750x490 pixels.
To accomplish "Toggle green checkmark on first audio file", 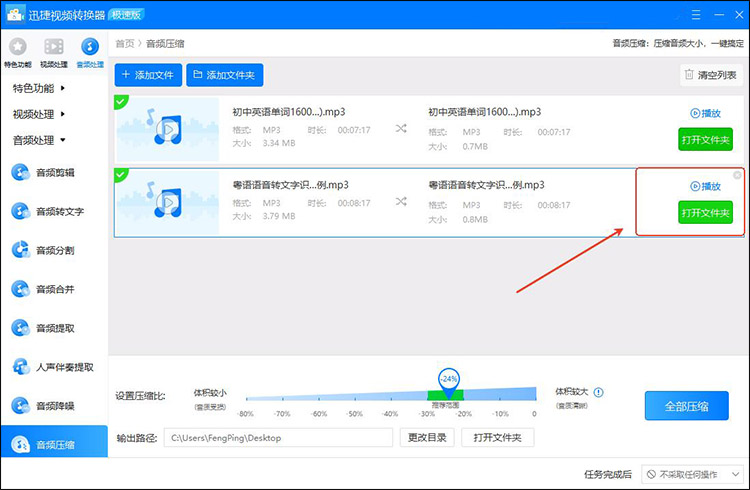I will (121, 101).
